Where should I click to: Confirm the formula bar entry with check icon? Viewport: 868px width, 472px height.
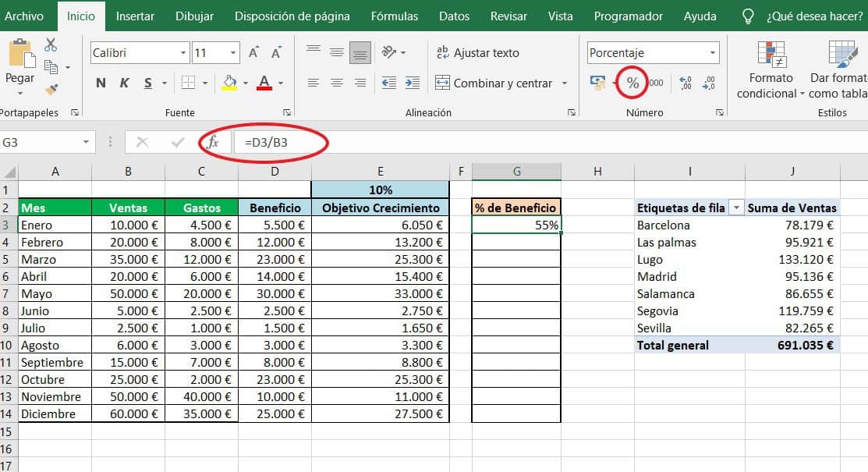point(178,142)
